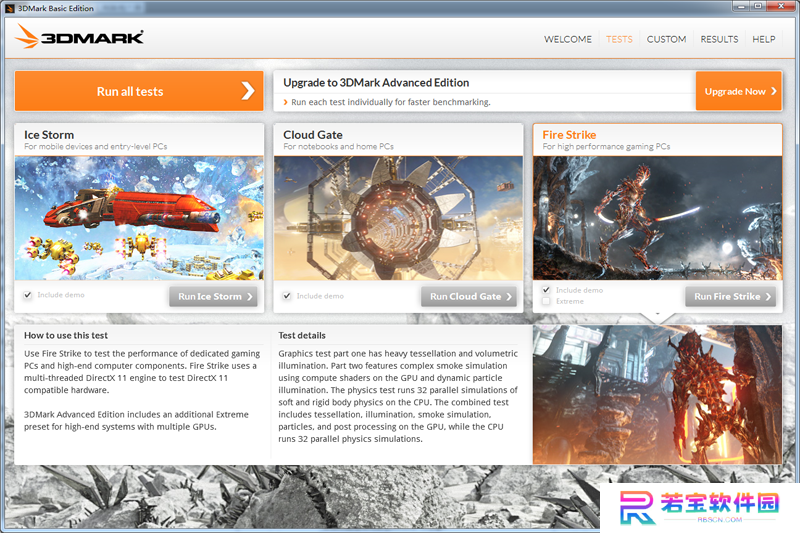Screen dimensions: 800x533
Task: Switch to the TESTS tab
Action: 619,39
